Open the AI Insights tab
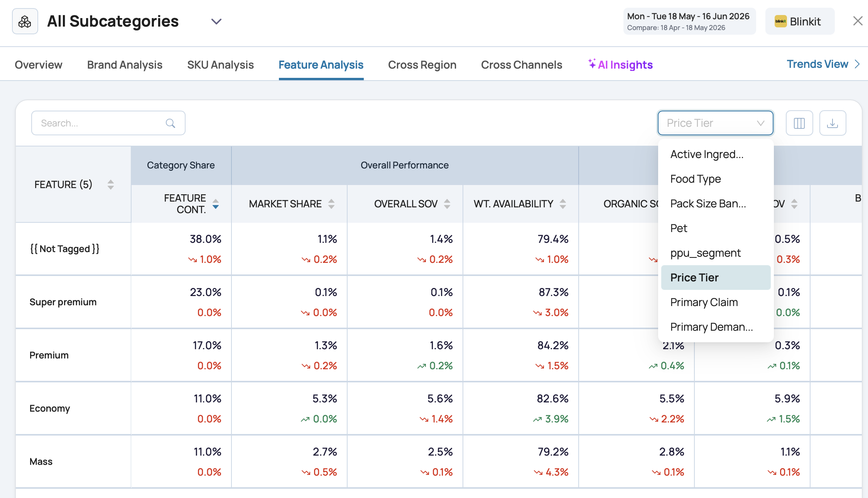 [620, 65]
